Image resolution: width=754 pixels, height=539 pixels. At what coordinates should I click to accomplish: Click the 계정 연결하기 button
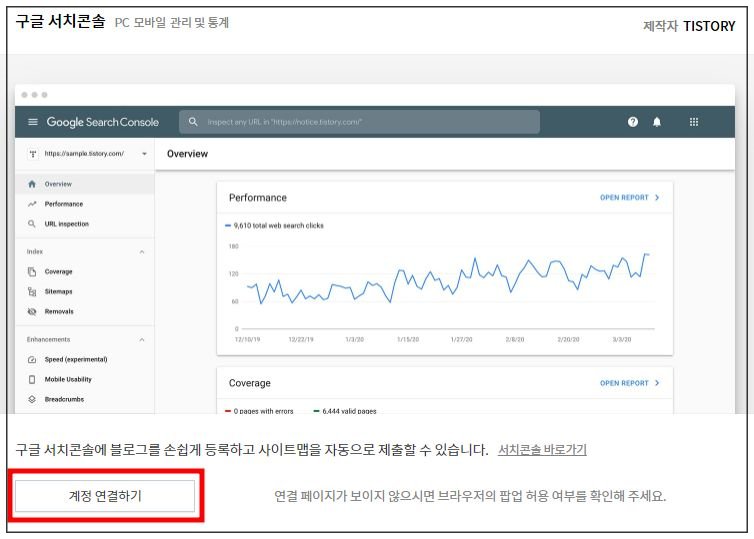click(x=105, y=495)
